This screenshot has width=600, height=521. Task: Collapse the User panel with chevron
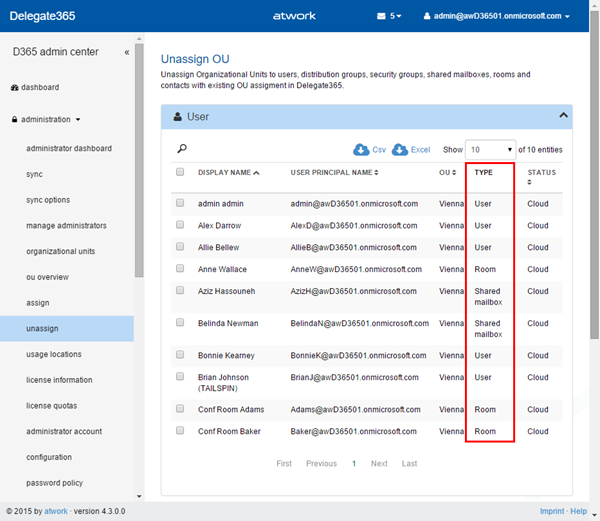click(563, 116)
